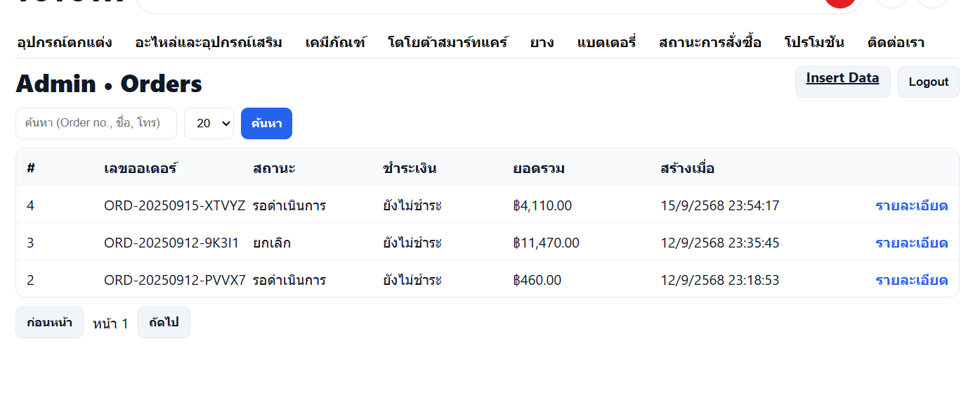Open the โตโยต้าสมาร์ทแคร์ menu item
Viewport: 980px width, 403px height.
[x=447, y=42]
